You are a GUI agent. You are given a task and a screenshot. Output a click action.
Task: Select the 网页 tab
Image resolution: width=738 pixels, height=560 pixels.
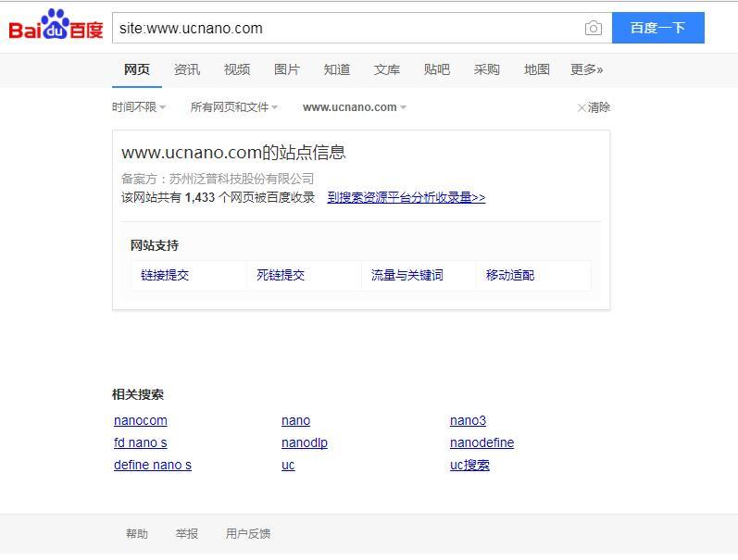pyautogui.click(x=137, y=69)
